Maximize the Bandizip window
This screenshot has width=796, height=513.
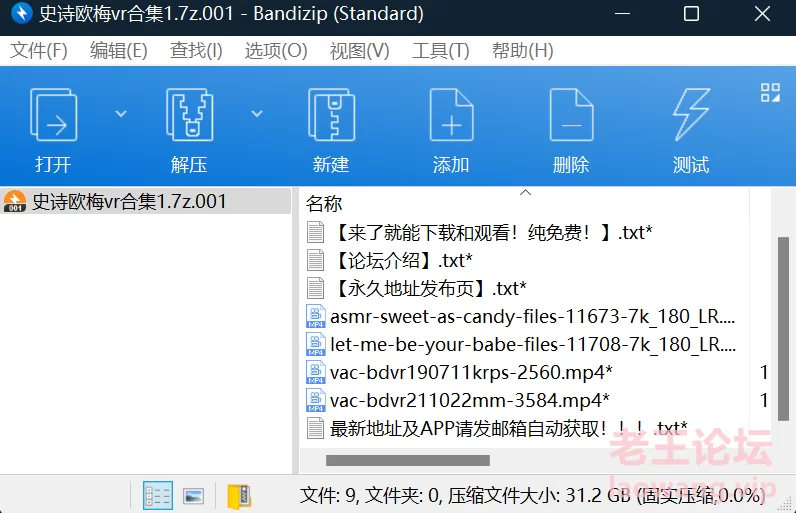click(x=691, y=14)
